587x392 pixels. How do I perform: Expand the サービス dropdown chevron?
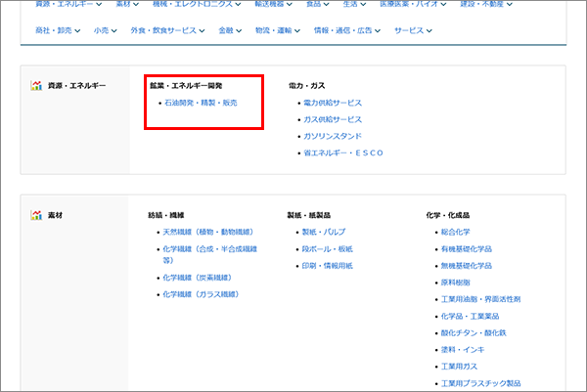coord(429,30)
